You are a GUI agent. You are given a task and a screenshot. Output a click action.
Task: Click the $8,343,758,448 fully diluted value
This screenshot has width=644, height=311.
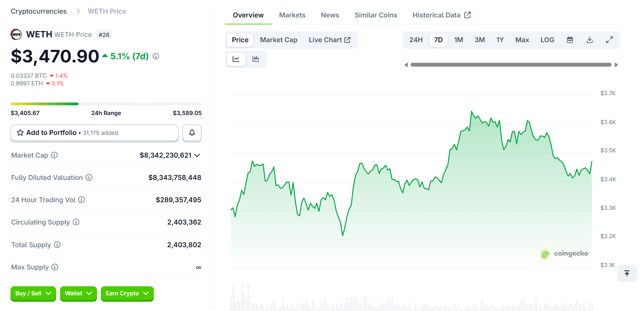175,177
